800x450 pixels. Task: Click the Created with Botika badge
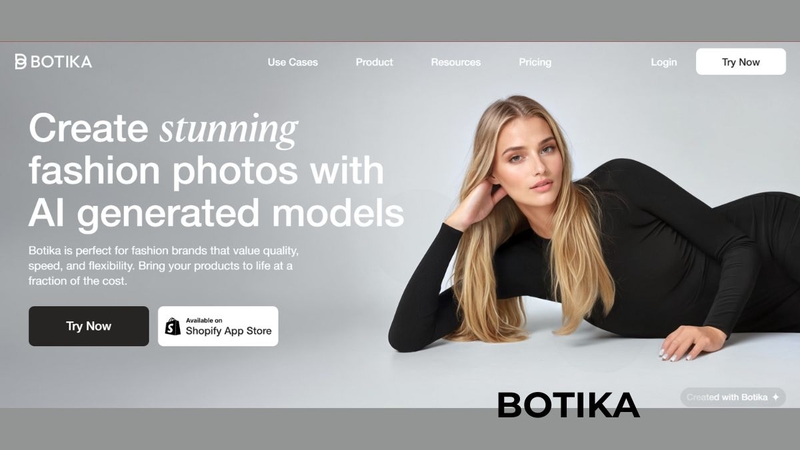[733, 397]
